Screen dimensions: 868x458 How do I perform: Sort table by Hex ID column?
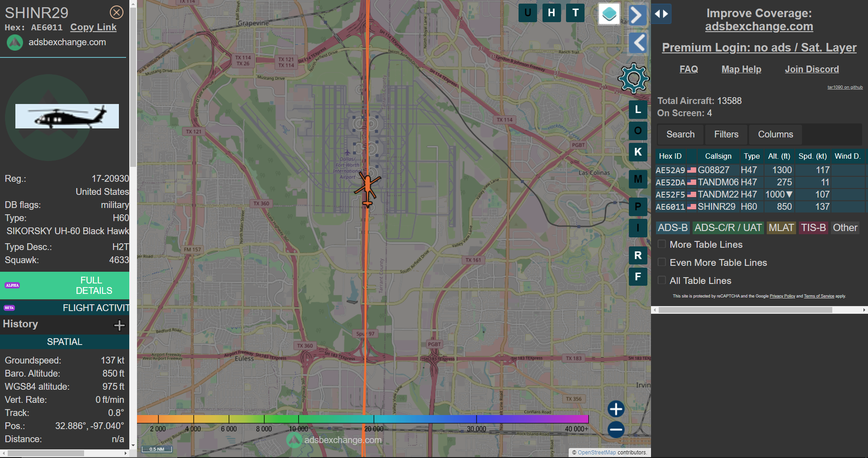pos(670,156)
